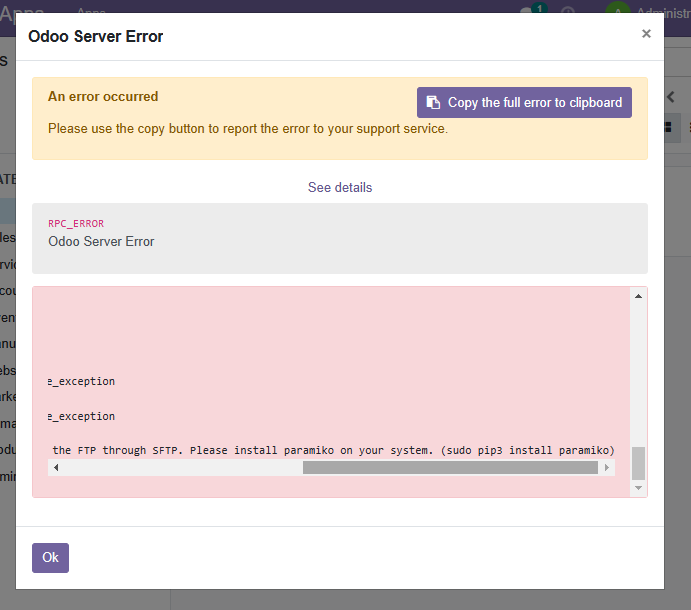
Task: Click vertical scrollbar down arrow in traceback
Action: pos(638,487)
